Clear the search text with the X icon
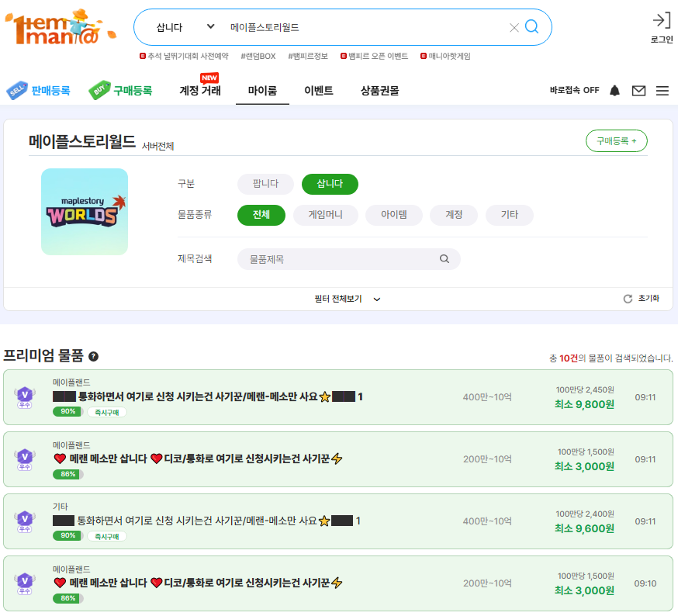Viewport: 678px width, 616px height. (514, 28)
